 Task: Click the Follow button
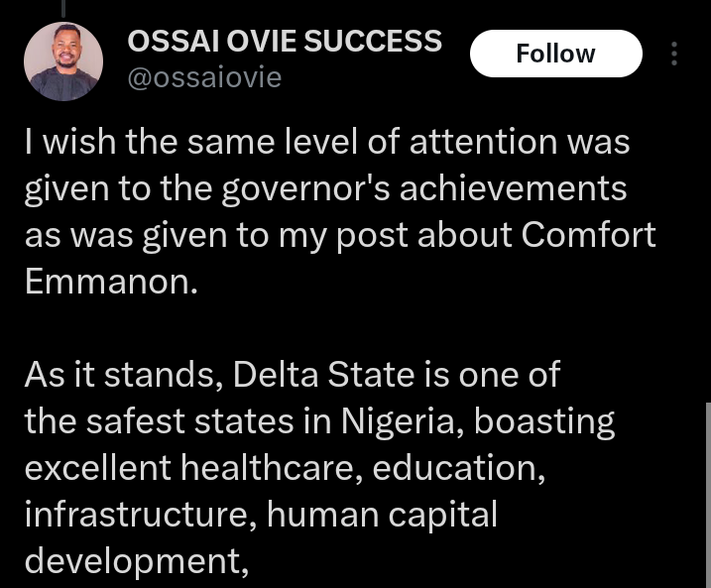click(555, 54)
